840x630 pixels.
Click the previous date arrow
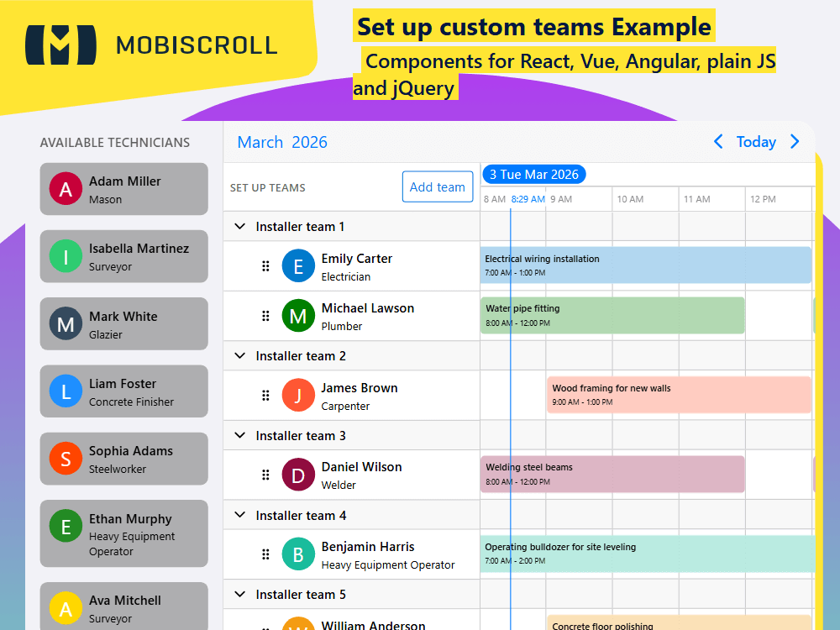click(718, 142)
